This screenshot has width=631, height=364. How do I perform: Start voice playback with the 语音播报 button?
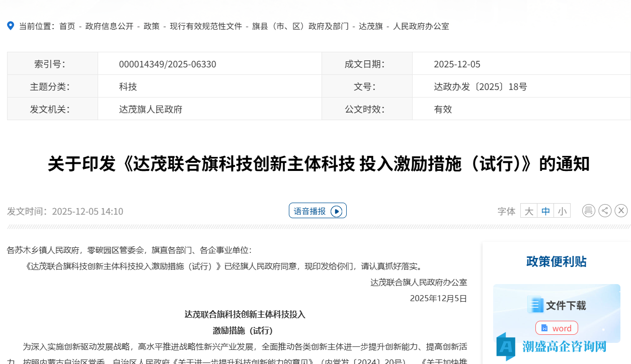[x=318, y=210]
